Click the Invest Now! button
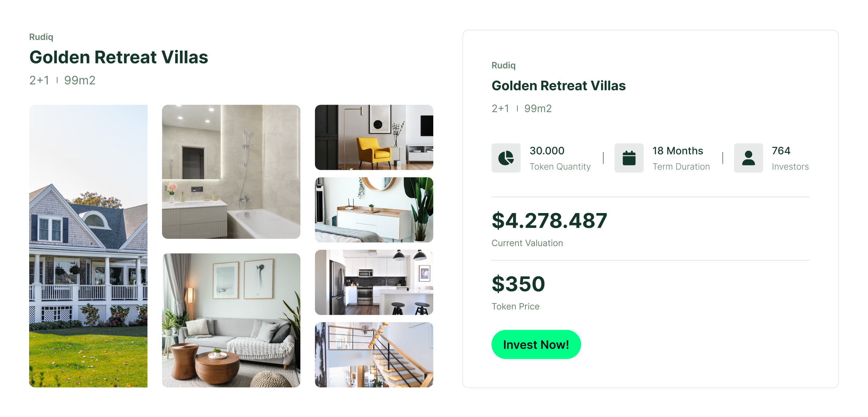 [536, 344]
